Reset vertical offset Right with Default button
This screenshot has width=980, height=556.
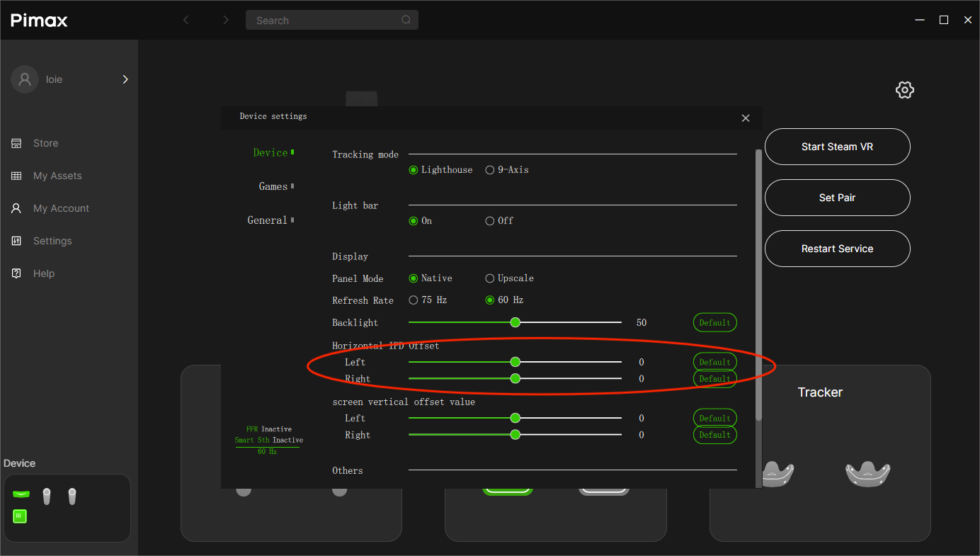[714, 435]
